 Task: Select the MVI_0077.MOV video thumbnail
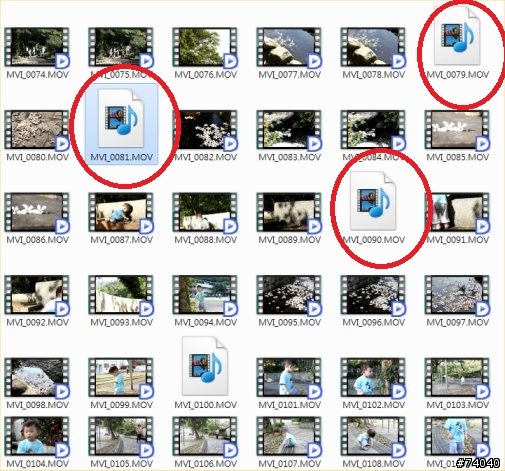coord(289,47)
